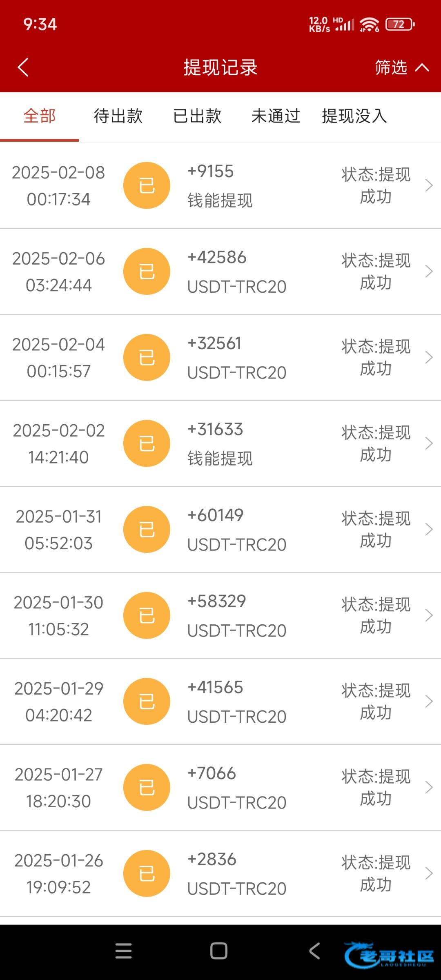Open the +41565 USDT-TRC20 withdrawal entry

coord(236,702)
